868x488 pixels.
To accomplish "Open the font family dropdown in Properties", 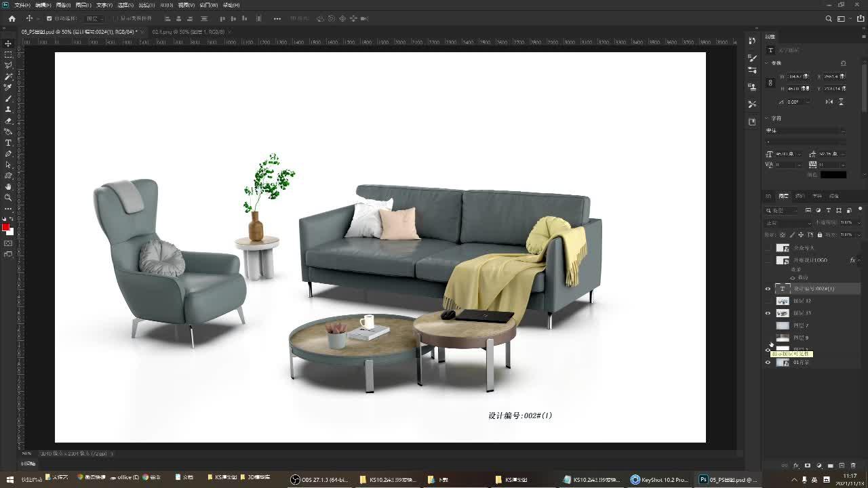I will click(805, 131).
